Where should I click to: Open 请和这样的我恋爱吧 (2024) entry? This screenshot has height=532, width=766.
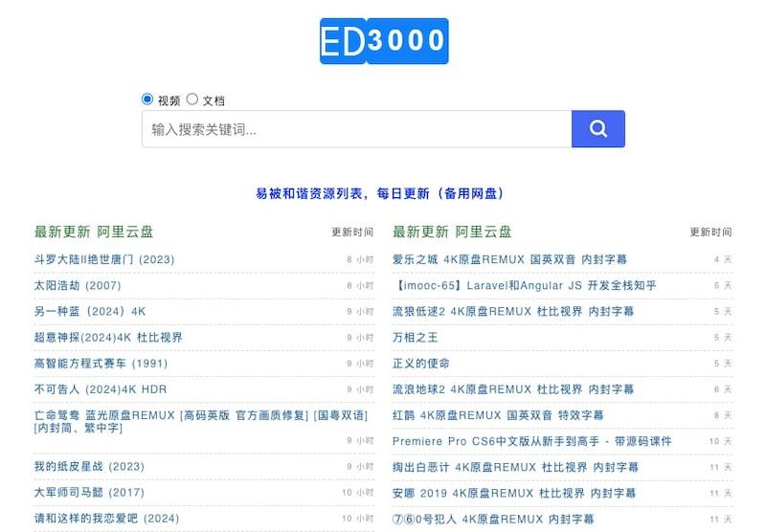click(x=106, y=518)
